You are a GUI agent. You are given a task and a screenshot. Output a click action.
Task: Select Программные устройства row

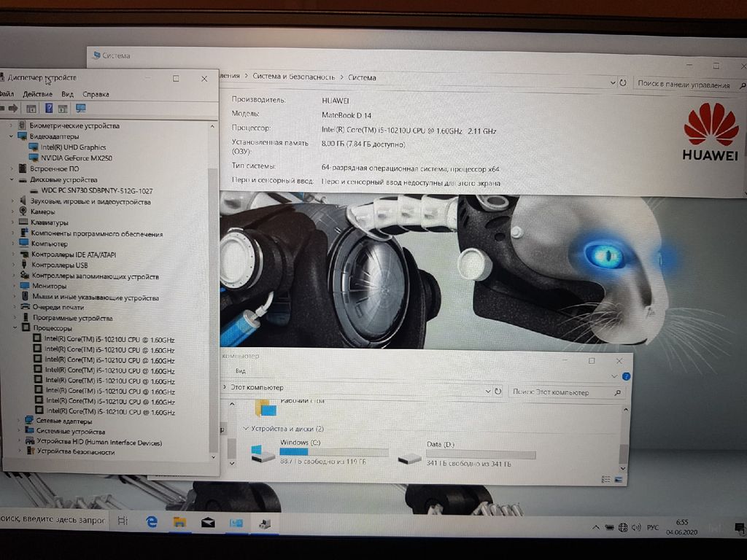coord(72,318)
